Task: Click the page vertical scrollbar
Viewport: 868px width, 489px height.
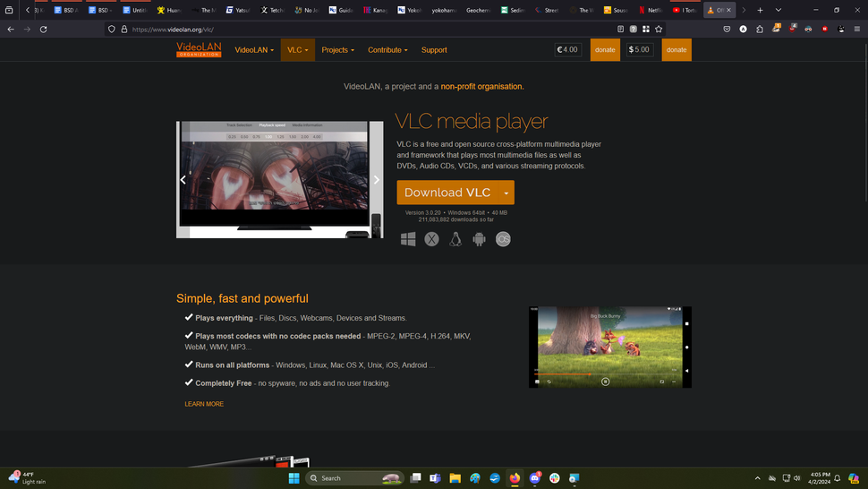Action: click(x=864, y=122)
